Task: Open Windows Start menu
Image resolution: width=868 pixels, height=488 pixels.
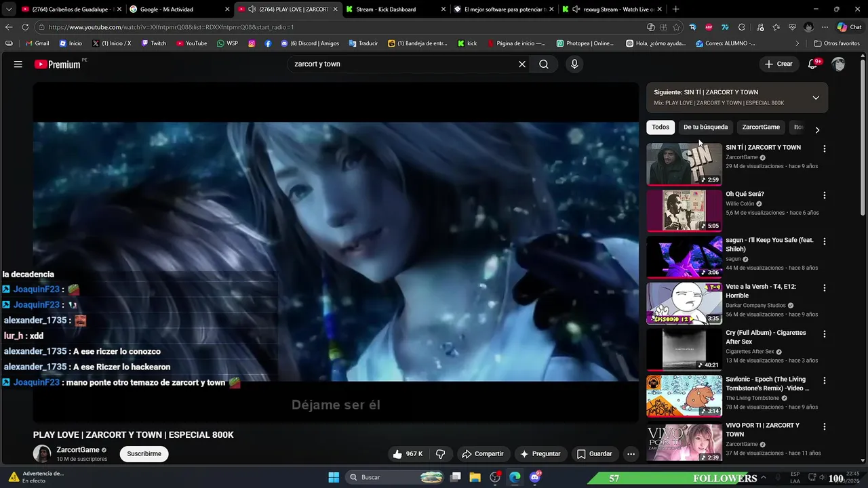Action: coord(334,477)
